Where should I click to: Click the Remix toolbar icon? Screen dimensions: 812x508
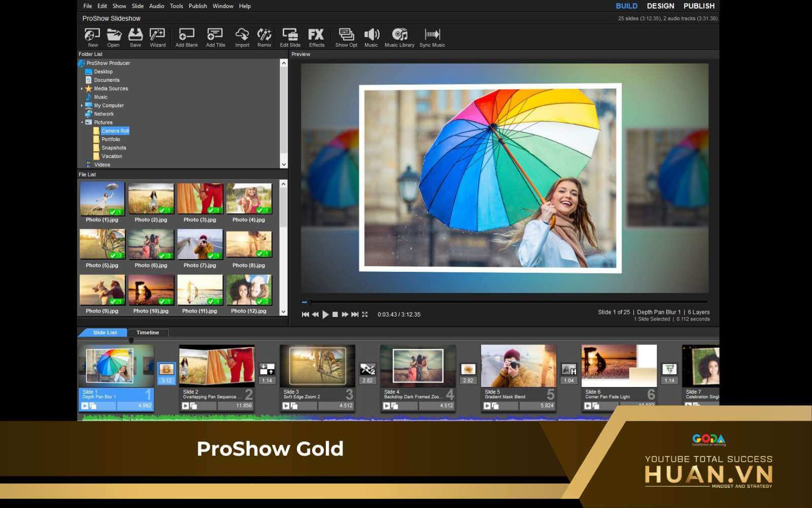pyautogui.click(x=264, y=37)
